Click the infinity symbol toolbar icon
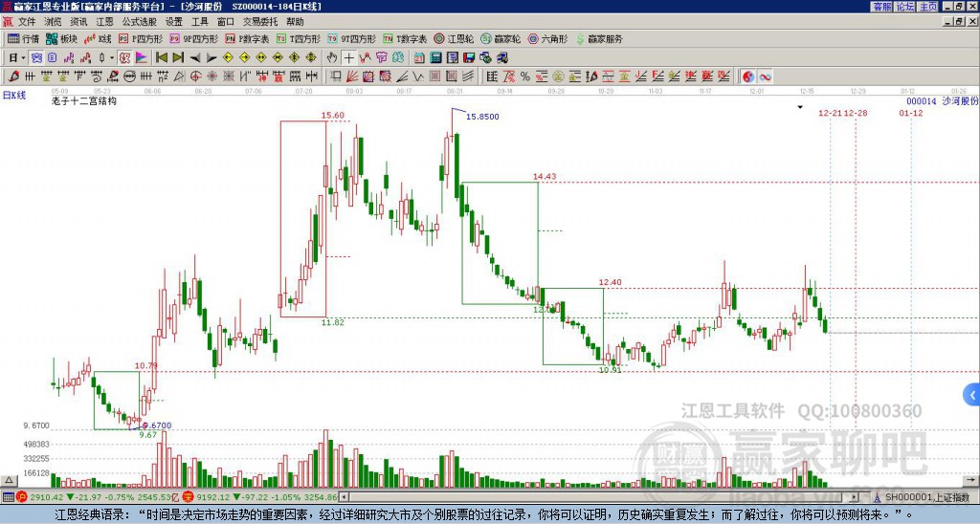Viewport: 980px width, 524px height. 765,76
